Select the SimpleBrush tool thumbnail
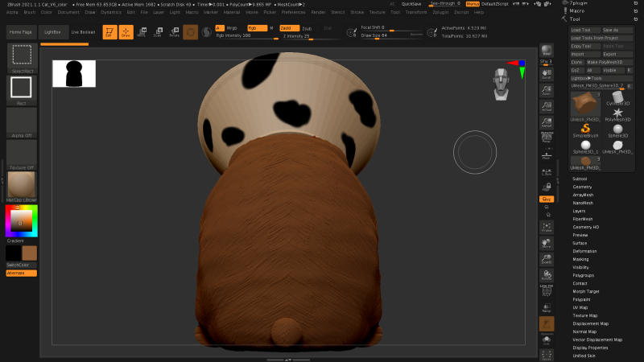Image resolution: width=644 pixels, height=362 pixels. 586,130
